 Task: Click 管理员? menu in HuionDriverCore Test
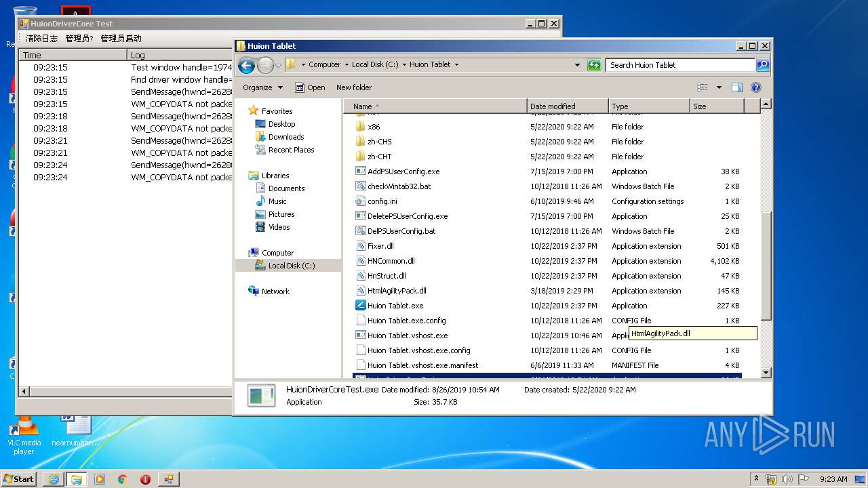(x=79, y=39)
